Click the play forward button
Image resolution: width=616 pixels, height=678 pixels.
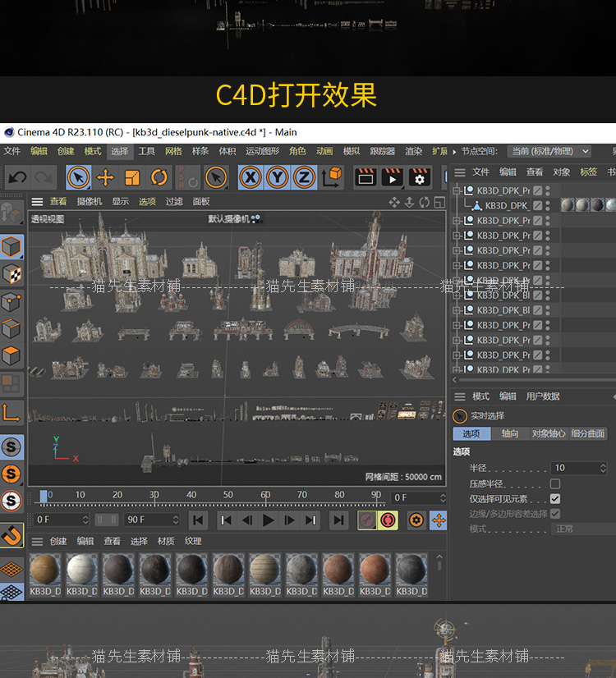coord(269,520)
